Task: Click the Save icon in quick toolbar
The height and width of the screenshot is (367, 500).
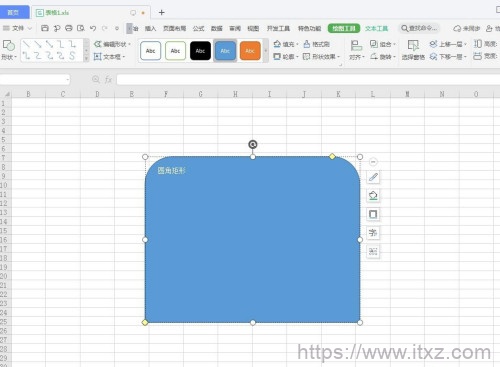Action: click(x=45, y=28)
